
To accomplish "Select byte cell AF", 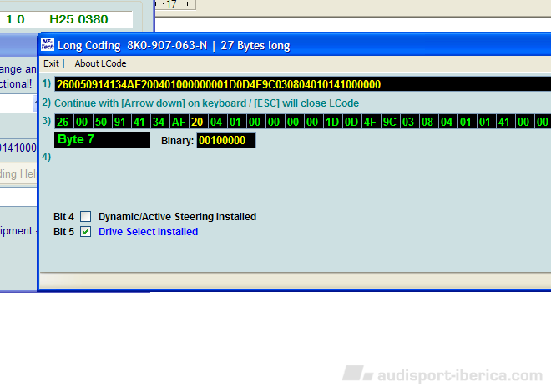I will tap(179, 122).
